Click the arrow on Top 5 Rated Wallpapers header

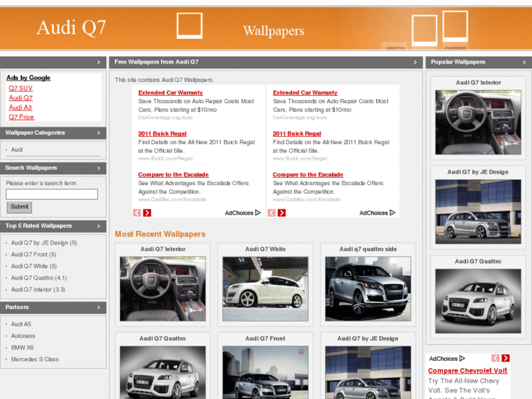tap(99, 226)
